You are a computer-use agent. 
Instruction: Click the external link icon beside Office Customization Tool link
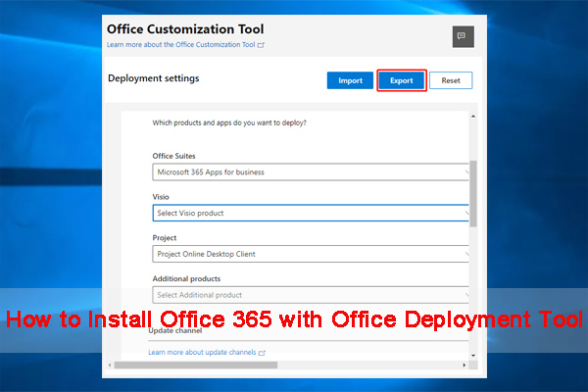(261, 45)
